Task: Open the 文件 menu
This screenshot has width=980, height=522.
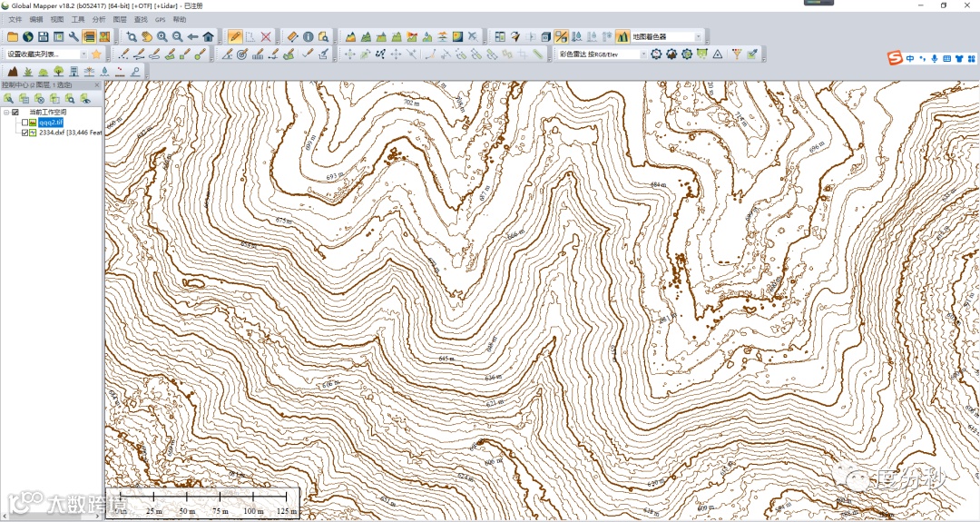Action: (x=15, y=19)
